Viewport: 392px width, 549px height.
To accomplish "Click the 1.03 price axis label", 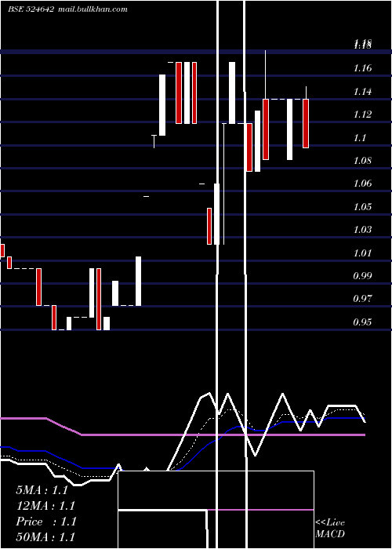I will click(x=362, y=230).
